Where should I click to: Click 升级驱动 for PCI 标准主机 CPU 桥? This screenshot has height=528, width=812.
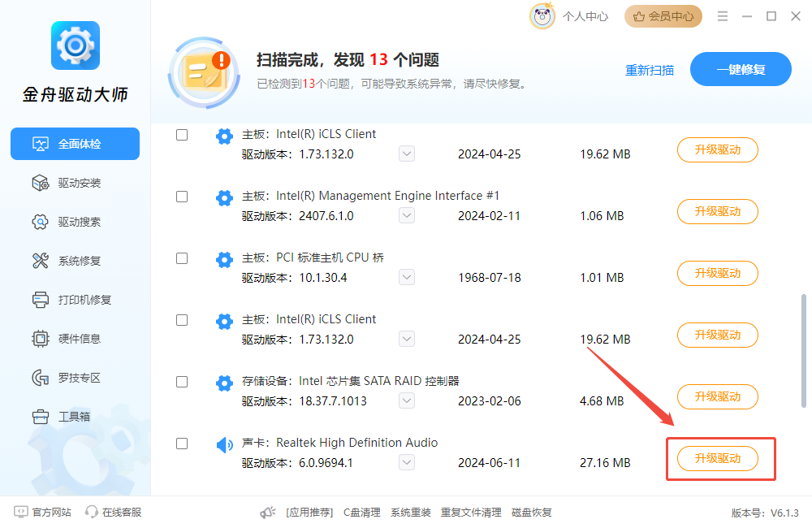pos(718,273)
